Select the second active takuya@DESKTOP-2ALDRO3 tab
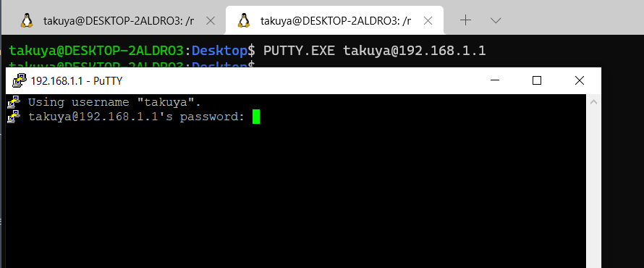Screen dimensions: 644x268 point(334,20)
